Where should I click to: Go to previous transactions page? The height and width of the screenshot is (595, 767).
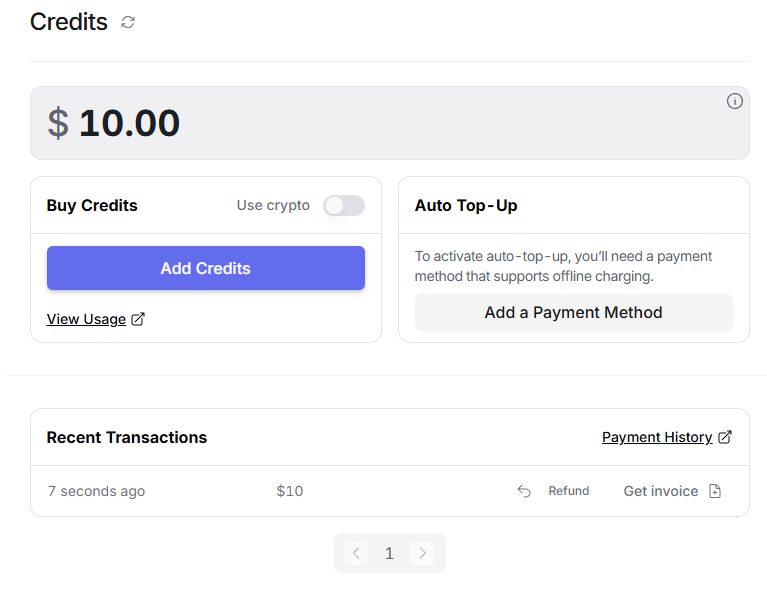(356, 553)
